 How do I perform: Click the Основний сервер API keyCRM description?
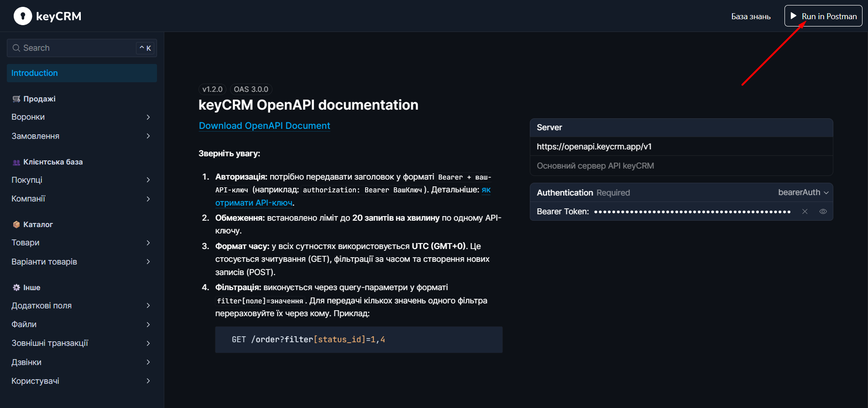(595, 166)
